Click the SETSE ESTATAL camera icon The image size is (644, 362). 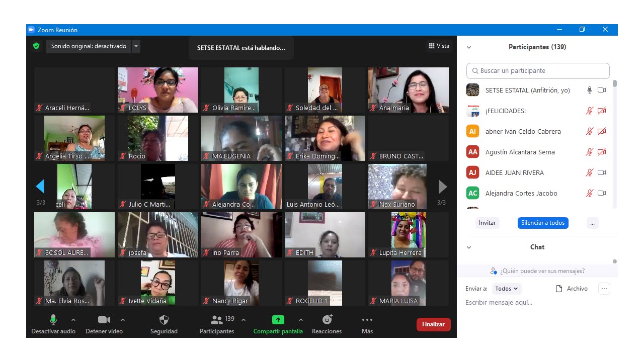click(602, 90)
